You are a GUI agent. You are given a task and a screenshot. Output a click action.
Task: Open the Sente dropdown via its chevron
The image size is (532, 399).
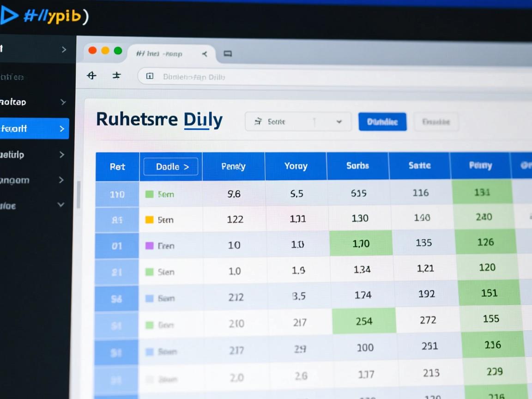(339, 122)
